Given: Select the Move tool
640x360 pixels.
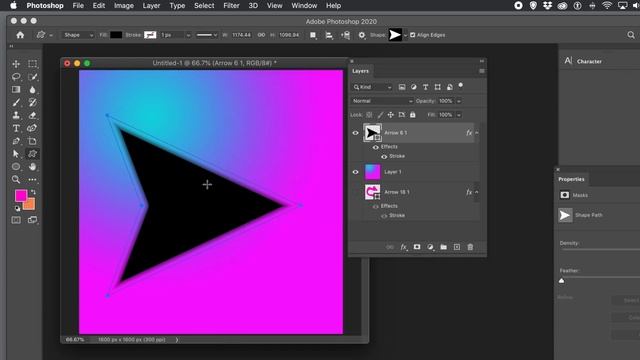Looking at the screenshot, I should coord(16,64).
